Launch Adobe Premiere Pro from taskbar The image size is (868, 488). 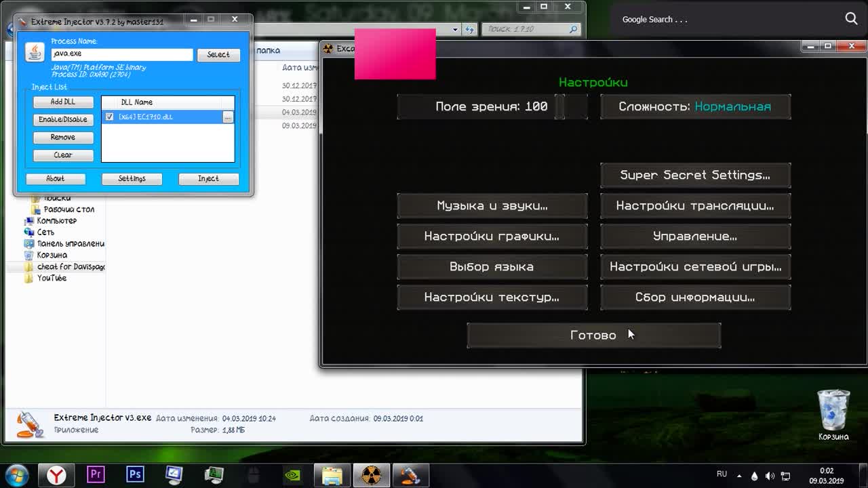96,475
